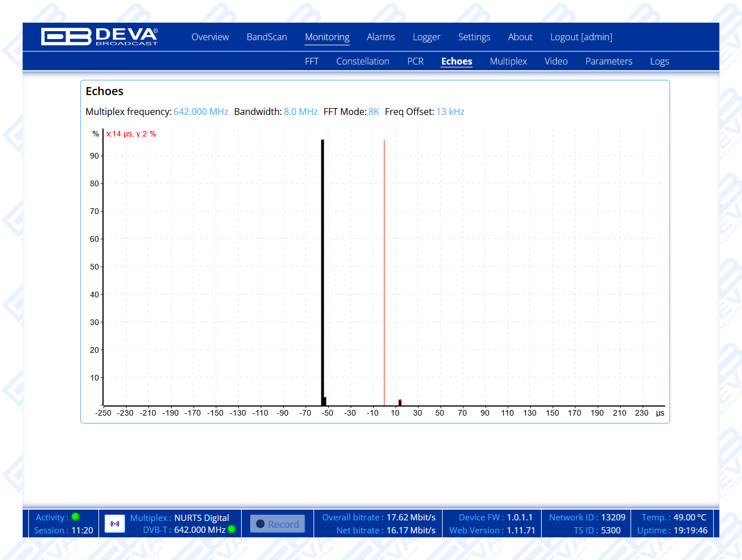The width and height of the screenshot is (742, 560).
Task: Open the Parameters tab
Action: pos(608,61)
